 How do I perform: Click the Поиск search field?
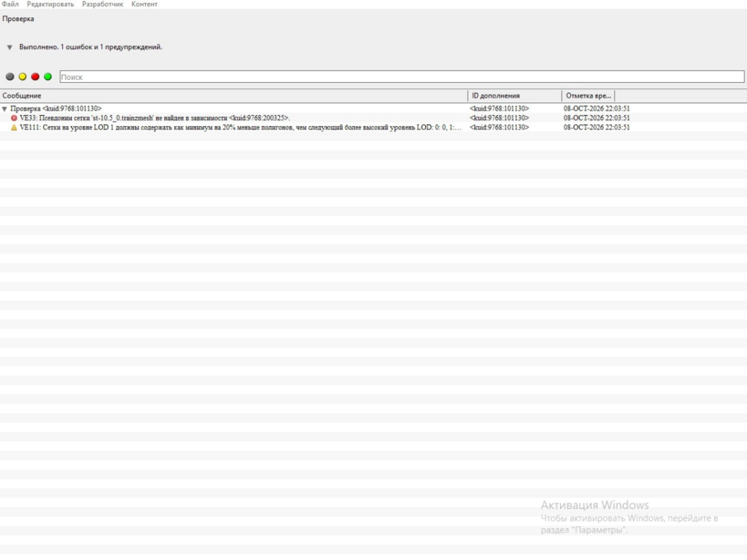tap(402, 77)
